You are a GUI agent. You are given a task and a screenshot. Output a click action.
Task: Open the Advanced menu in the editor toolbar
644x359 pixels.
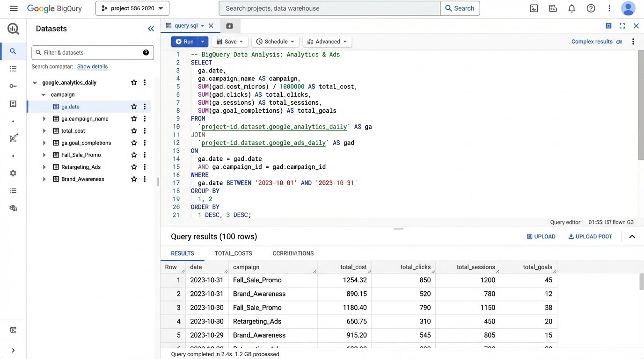pyautogui.click(x=327, y=41)
